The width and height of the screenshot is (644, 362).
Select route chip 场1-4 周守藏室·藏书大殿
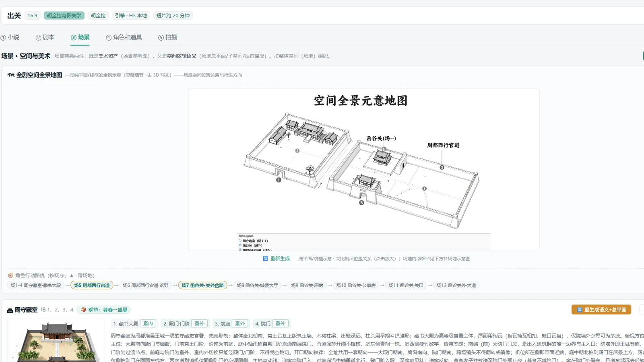(x=36, y=285)
